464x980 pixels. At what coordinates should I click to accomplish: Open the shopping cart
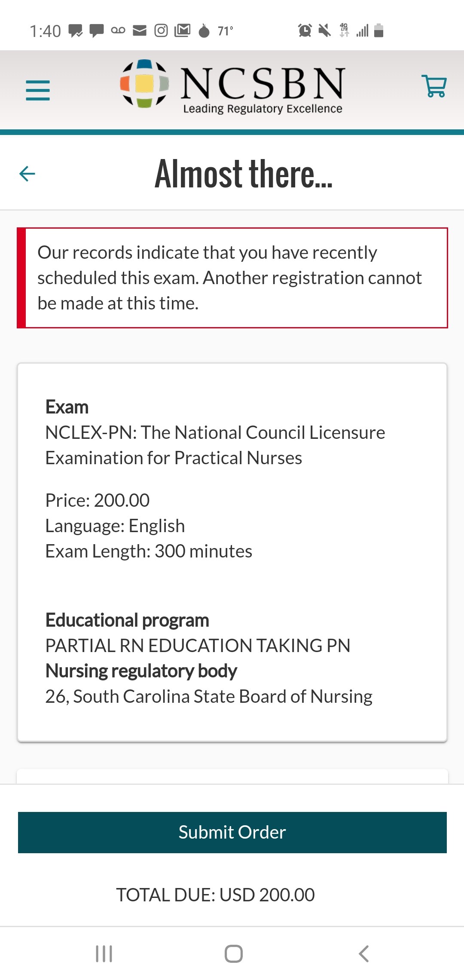point(434,86)
